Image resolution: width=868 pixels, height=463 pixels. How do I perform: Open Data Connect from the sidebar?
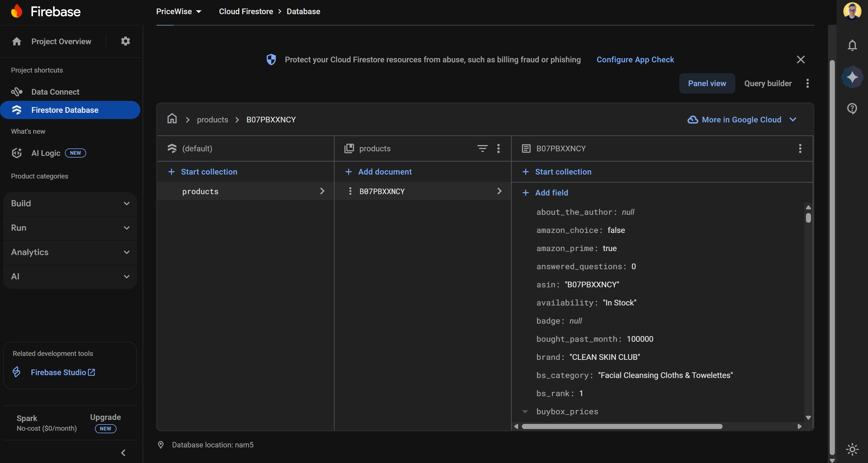(x=55, y=92)
